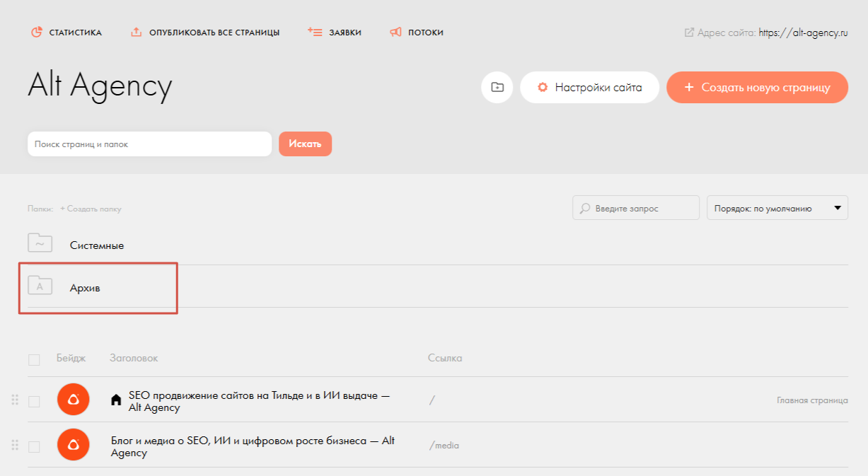Click the drag handle of the SEO продвижение row
The image size is (868, 476).
tap(15, 400)
